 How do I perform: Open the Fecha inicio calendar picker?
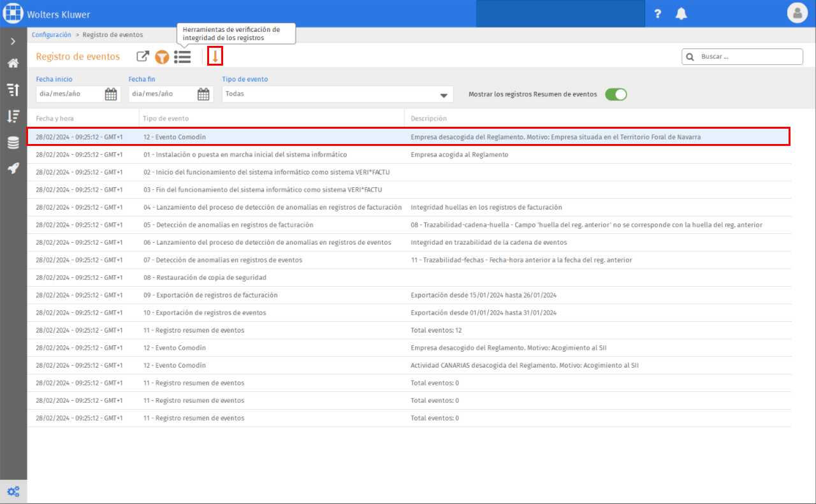pyautogui.click(x=111, y=94)
